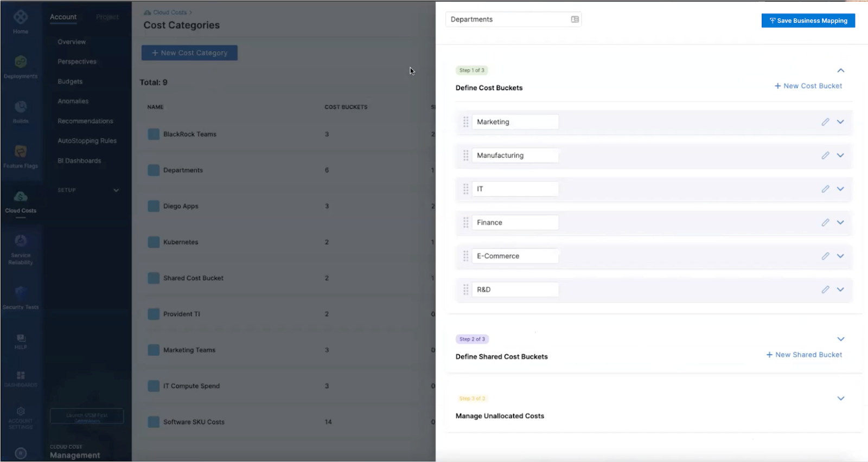This screenshot has width=868, height=462.
Task: Open Feature Flags module icon
Action: [21, 157]
